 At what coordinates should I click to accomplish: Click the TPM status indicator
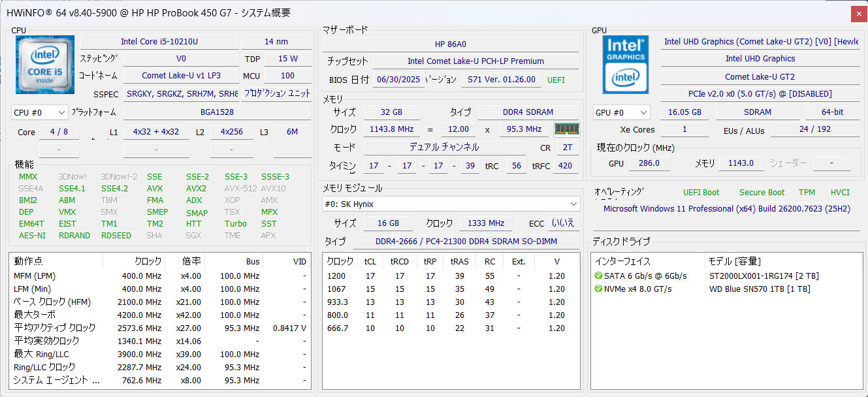[807, 193]
